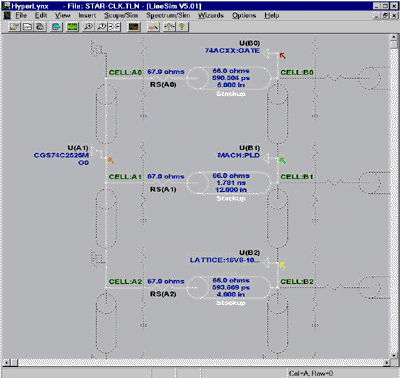The height and width of the screenshot is (378, 400).
Task: Click the green board toolbar icon
Action: coord(72,27)
